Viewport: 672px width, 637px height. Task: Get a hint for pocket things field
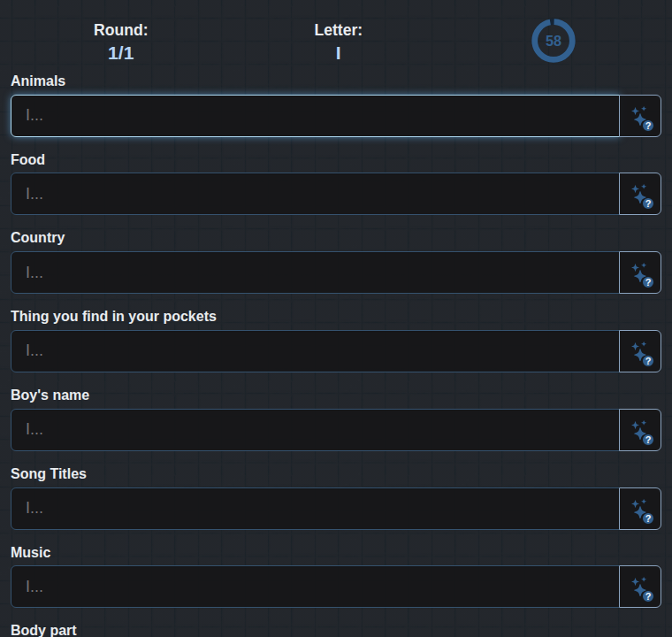pos(640,352)
